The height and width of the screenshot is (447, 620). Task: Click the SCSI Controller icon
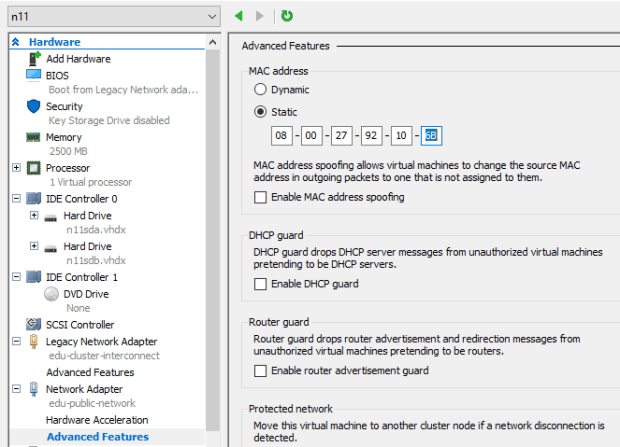33,325
